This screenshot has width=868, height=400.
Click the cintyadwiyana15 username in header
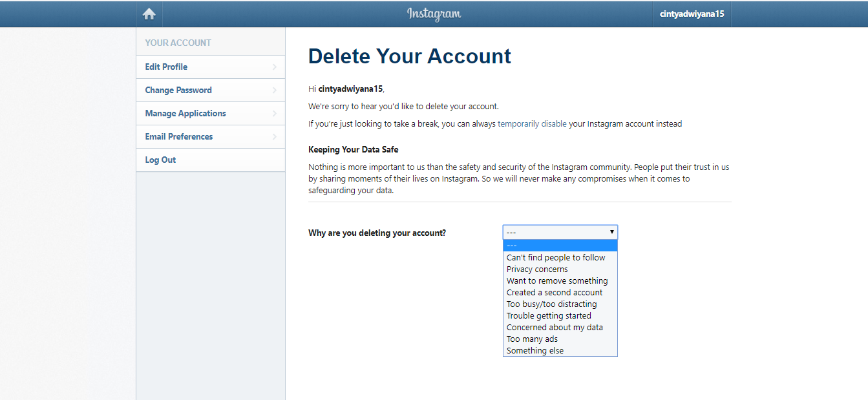[x=691, y=14]
